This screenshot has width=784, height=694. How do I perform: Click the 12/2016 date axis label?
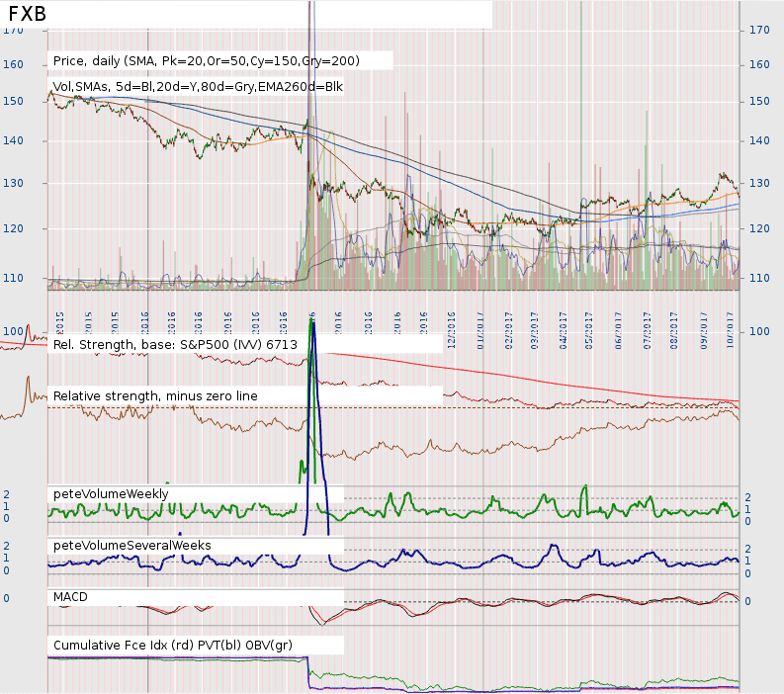click(x=452, y=330)
